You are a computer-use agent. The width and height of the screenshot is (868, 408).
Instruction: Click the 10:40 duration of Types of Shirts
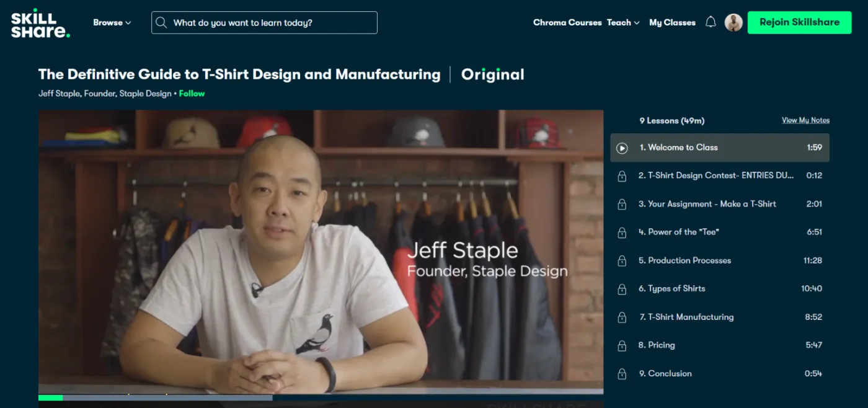tap(812, 288)
